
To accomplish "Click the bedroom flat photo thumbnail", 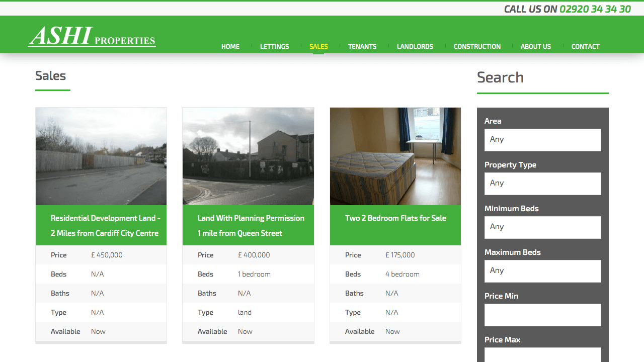I will pos(395,156).
